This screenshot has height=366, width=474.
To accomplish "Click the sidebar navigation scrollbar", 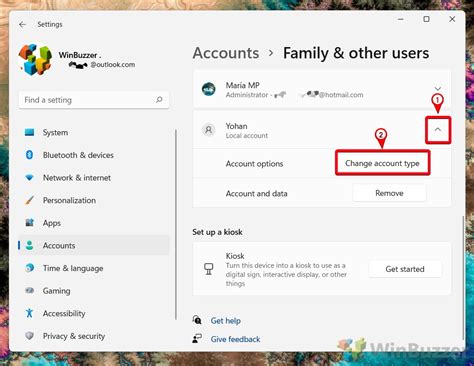I will pos(176,225).
